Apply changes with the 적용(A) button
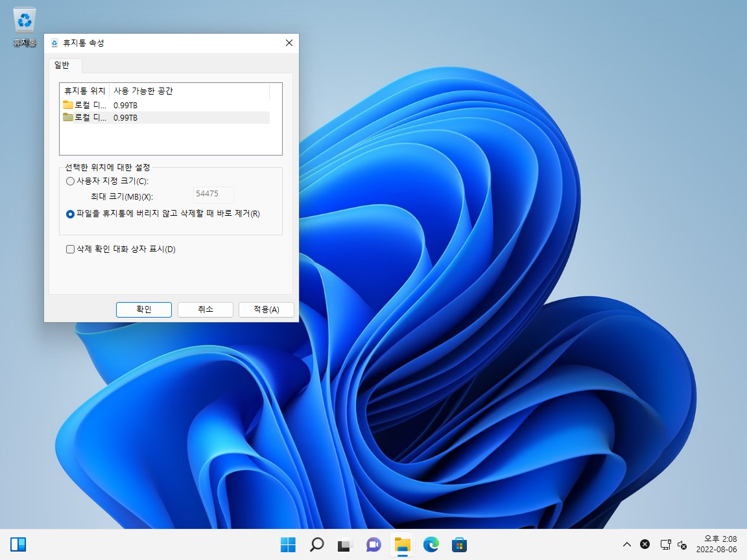 [267, 310]
